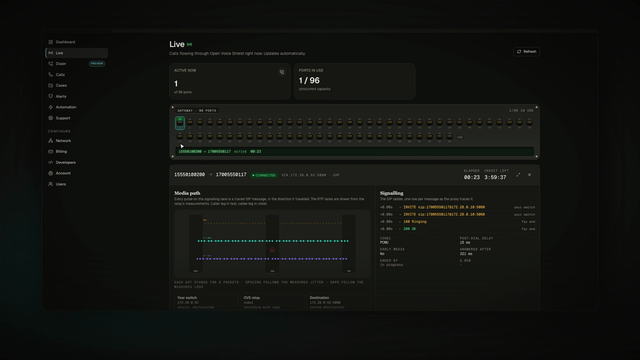Open the Automation sparkle icon

point(51,107)
